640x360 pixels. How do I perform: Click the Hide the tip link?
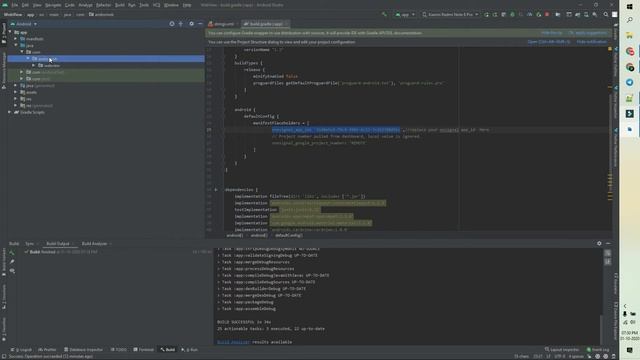tap(551, 33)
